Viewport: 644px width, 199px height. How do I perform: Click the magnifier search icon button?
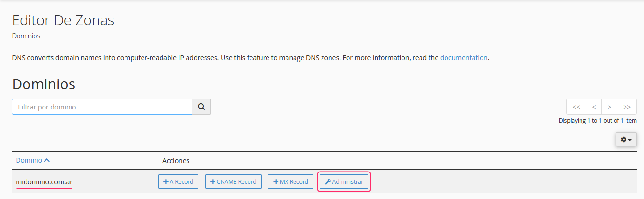click(201, 107)
